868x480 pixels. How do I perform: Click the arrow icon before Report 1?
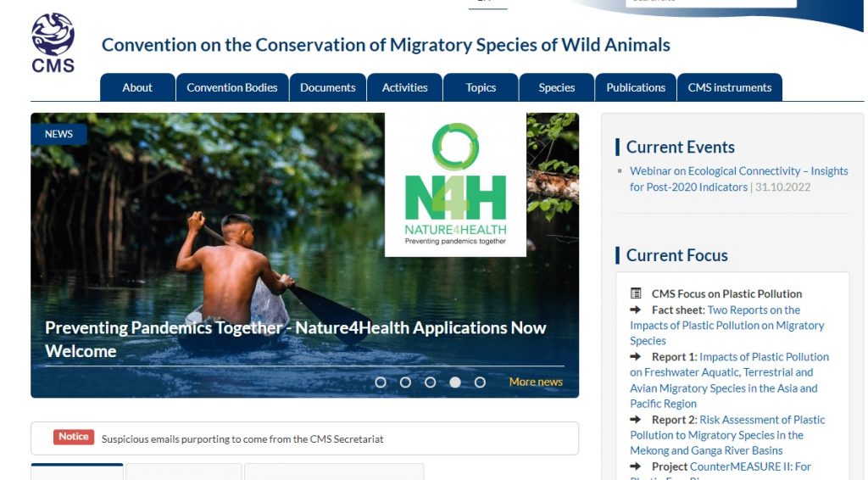click(x=636, y=357)
